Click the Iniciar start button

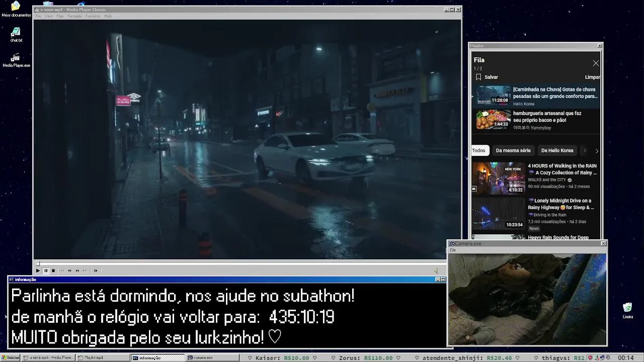[11, 357]
